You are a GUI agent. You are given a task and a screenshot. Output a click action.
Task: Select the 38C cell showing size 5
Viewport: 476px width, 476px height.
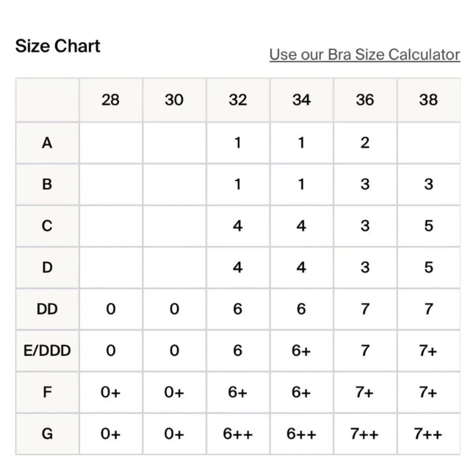pos(428,226)
